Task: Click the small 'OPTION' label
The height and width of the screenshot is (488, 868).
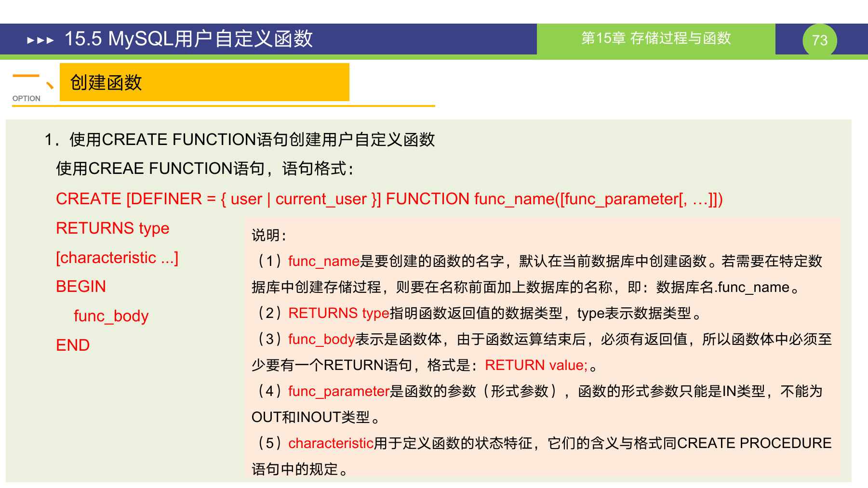Action: click(x=27, y=98)
